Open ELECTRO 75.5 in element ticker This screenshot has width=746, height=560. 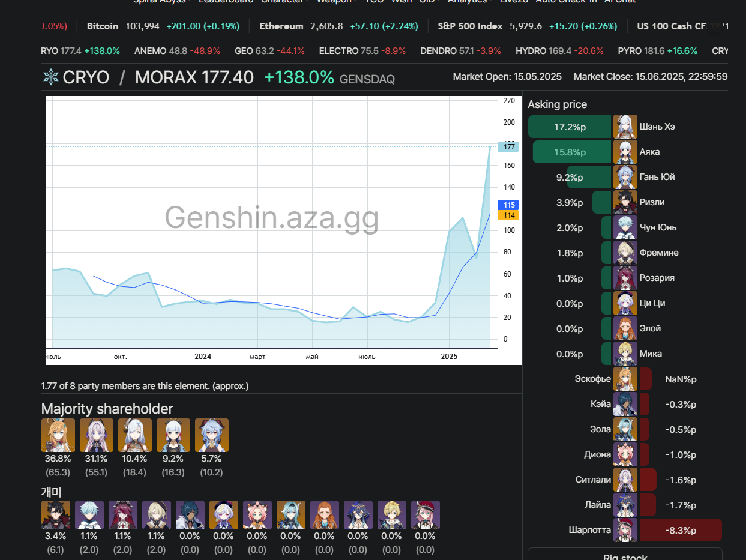tap(362, 51)
